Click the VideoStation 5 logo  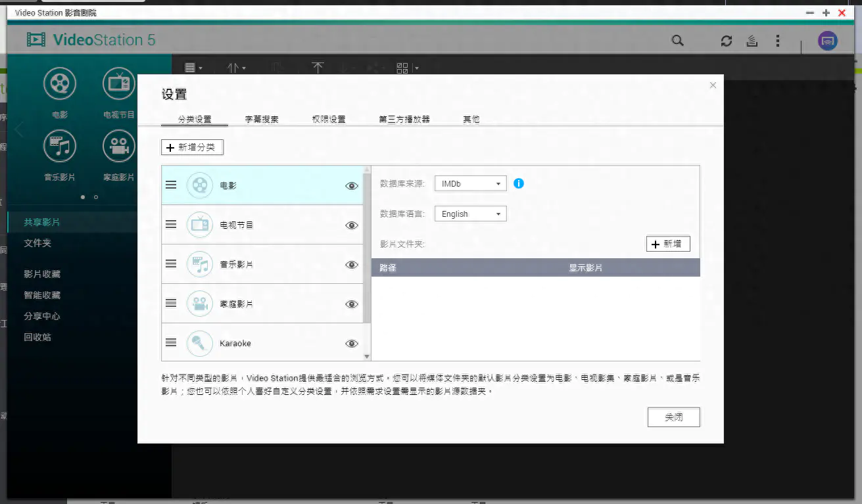91,40
